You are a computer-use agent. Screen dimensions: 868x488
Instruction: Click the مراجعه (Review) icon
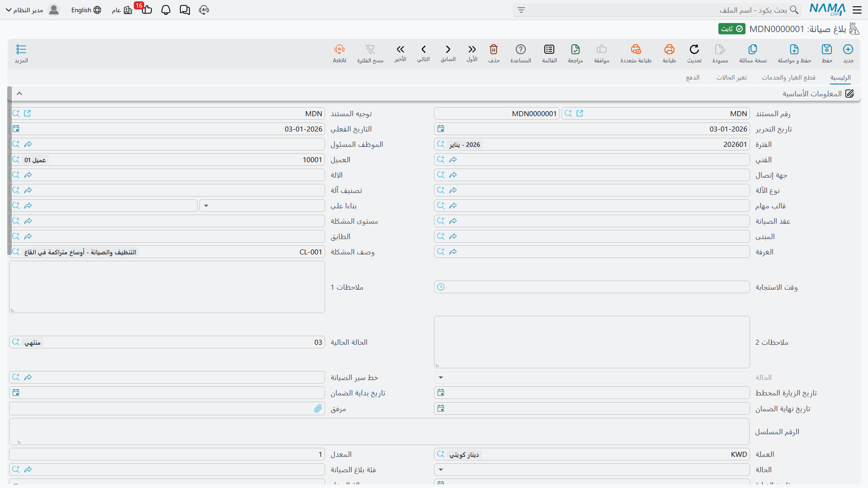[x=576, y=49]
